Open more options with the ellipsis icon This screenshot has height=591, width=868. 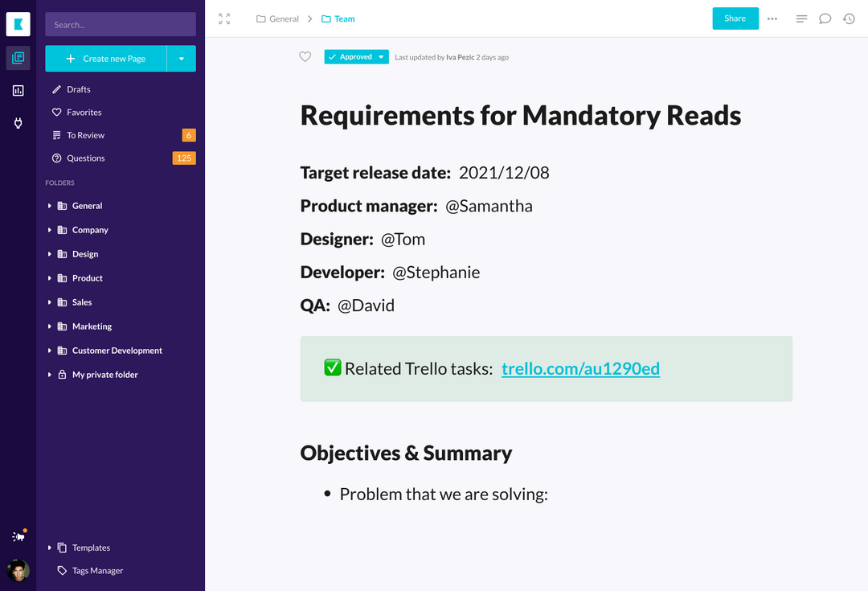point(772,18)
